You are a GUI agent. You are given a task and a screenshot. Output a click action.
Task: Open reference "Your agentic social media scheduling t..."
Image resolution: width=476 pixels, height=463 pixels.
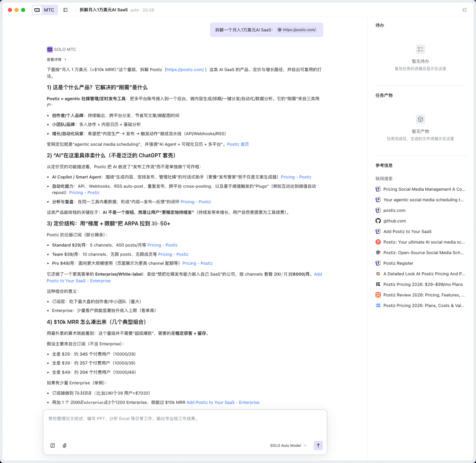point(420,200)
